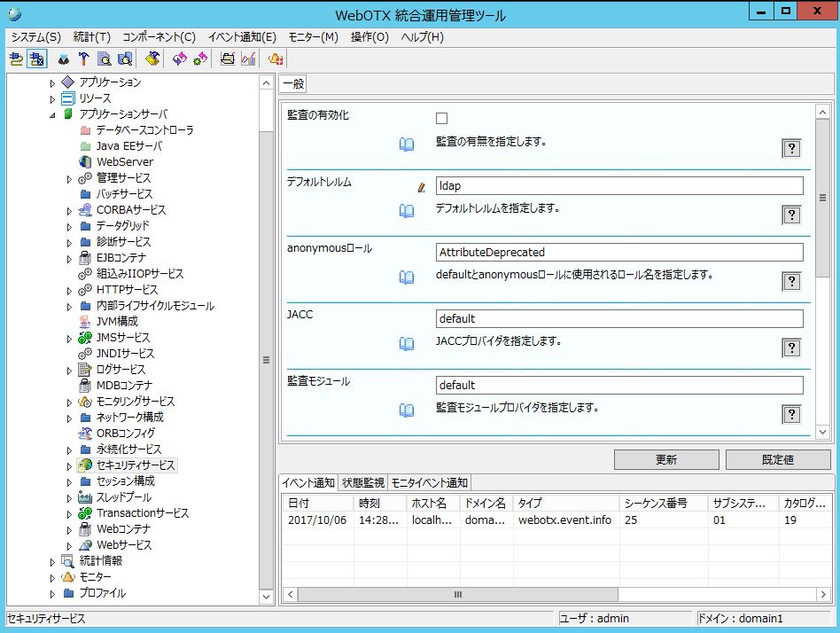Collapse the アプリケーションサーバ tree node

(52, 114)
